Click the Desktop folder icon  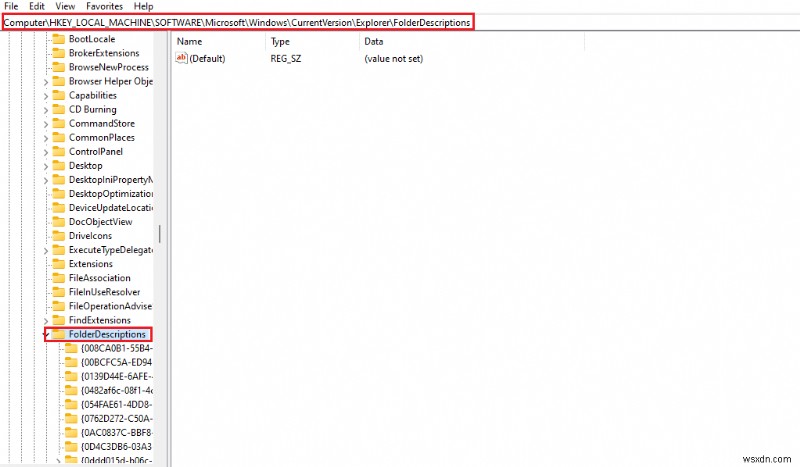point(59,165)
